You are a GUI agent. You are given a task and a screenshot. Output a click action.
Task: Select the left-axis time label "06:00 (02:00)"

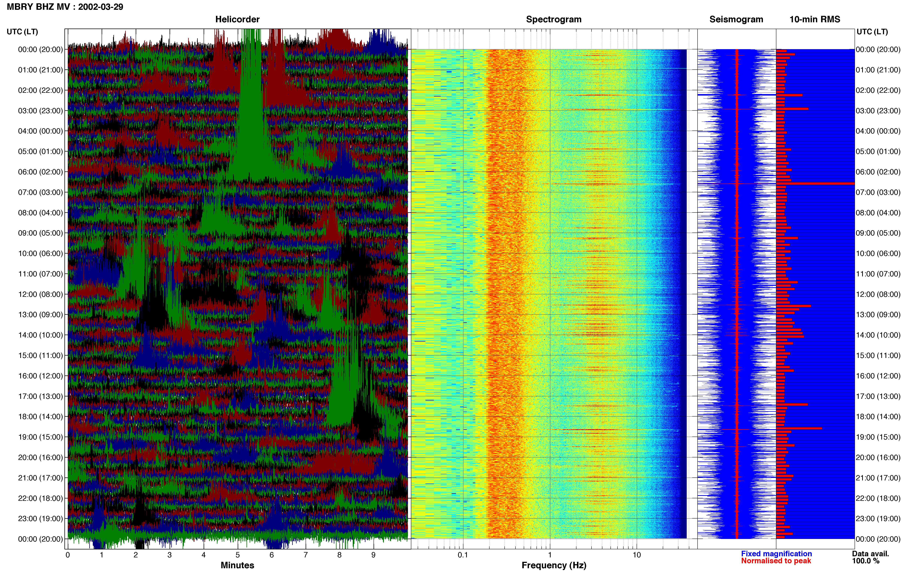[x=41, y=172]
